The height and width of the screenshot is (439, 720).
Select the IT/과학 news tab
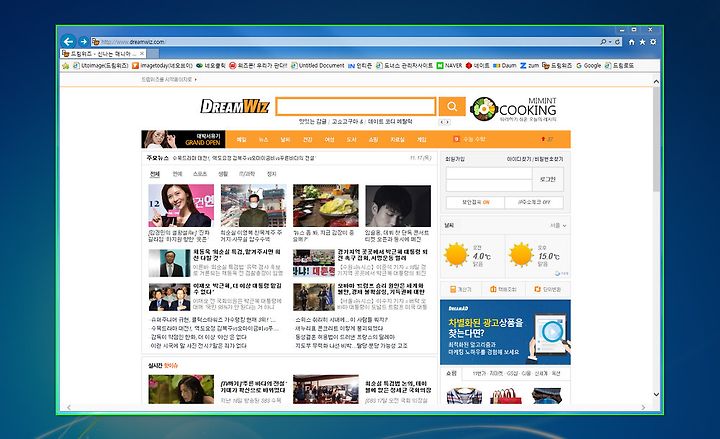coord(247,174)
